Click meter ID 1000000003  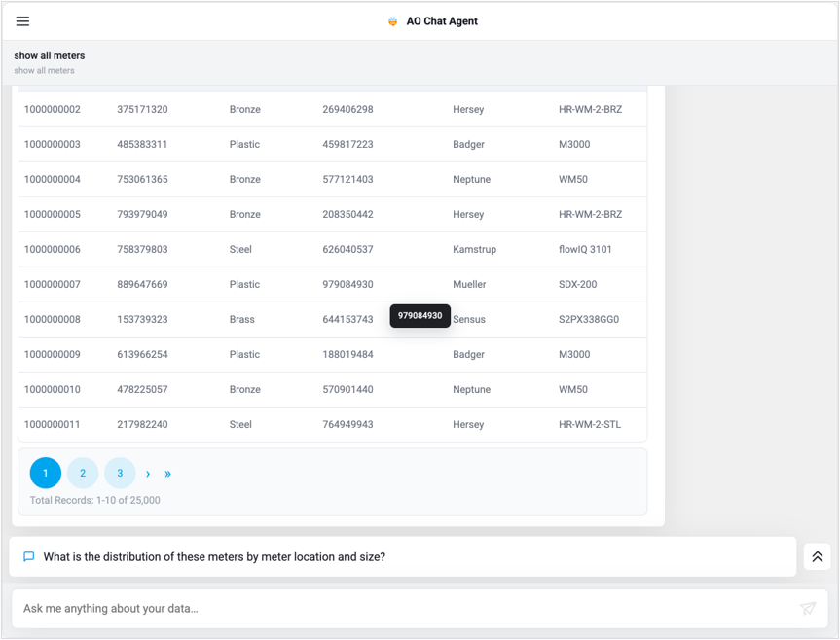coord(53,144)
